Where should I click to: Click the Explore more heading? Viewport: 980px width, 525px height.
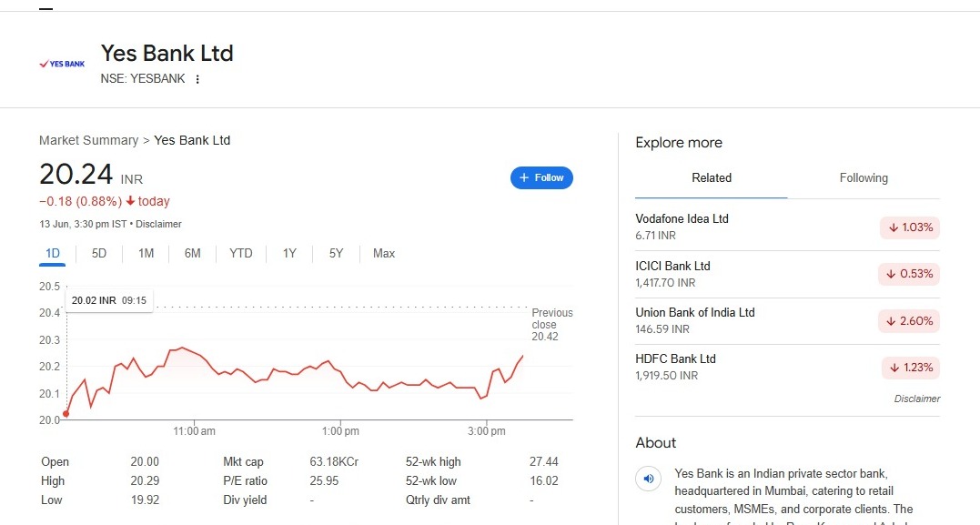pyautogui.click(x=679, y=143)
